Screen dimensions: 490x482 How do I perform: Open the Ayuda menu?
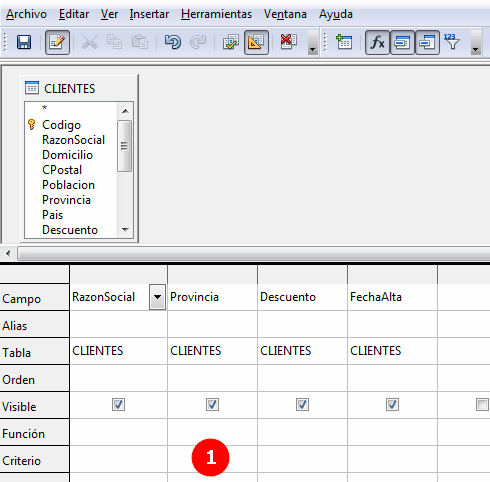pos(336,14)
